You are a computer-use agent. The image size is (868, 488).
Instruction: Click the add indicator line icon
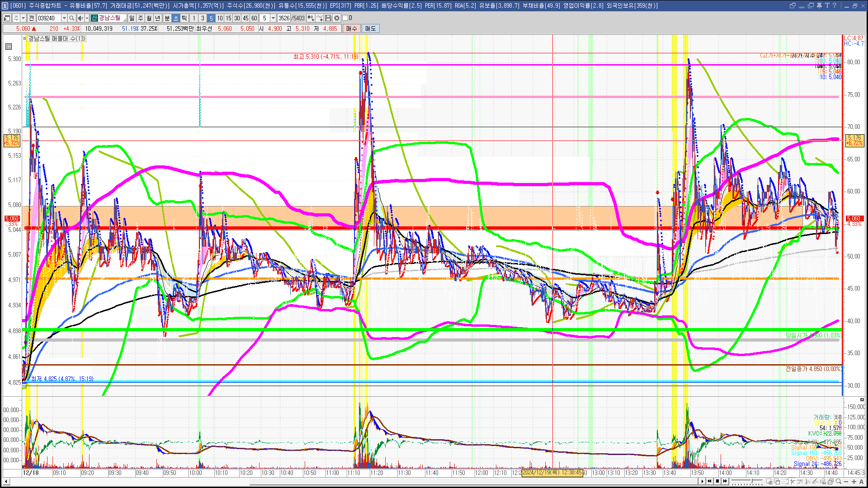tap(320, 18)
